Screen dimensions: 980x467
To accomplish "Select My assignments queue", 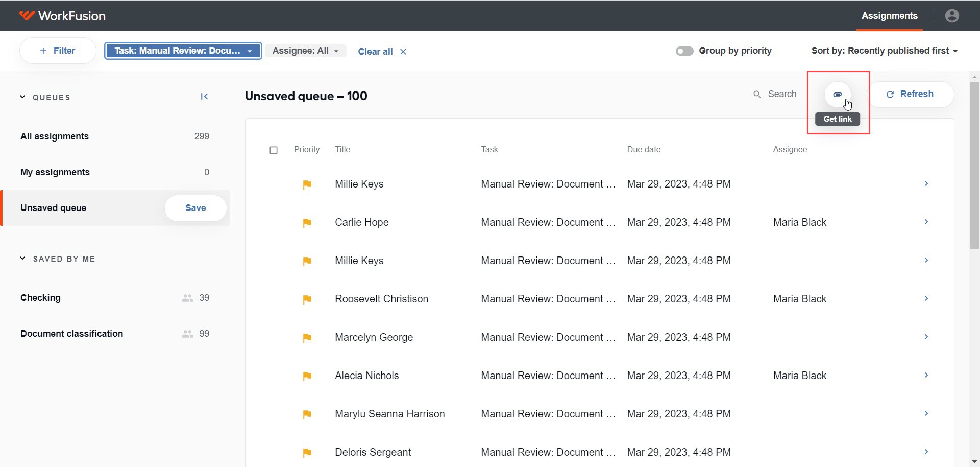I will (x=115, y=172).
